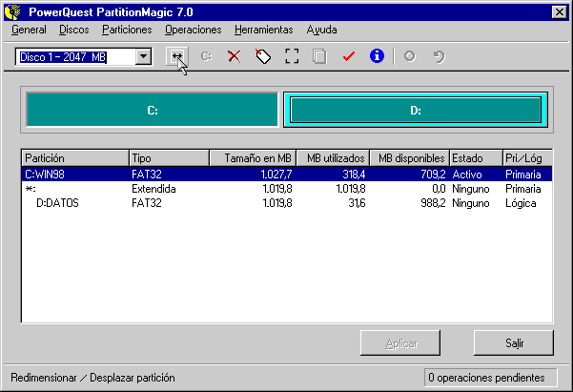Viewport: 573px width, 392px height.
Task: Select the D:DATOS partition row
Action: 287,203
